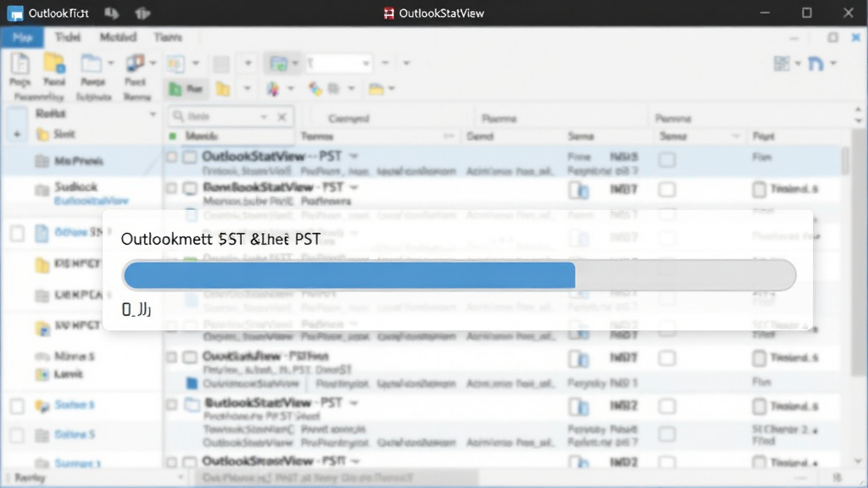Click the grey grid icon in the toolbar

coord(221,64)
